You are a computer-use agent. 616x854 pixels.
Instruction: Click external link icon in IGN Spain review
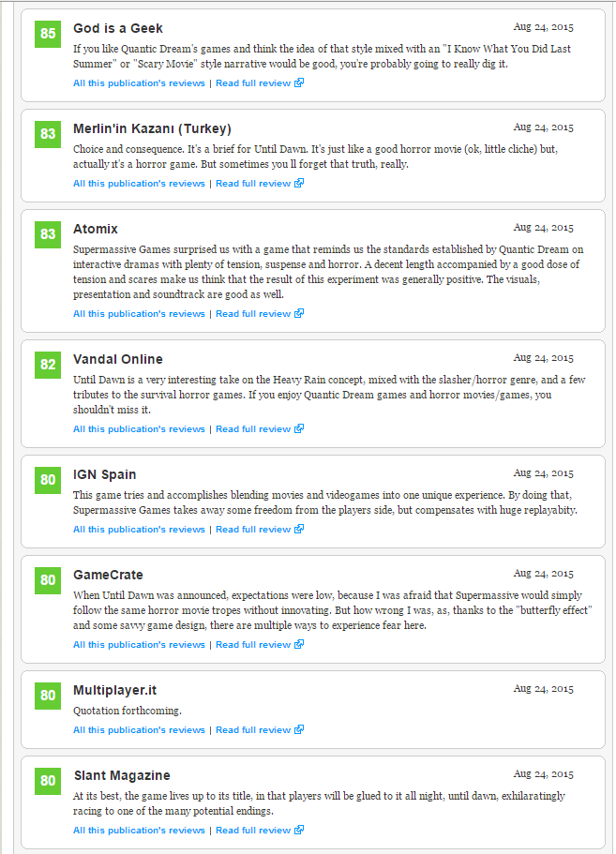pos(299,529)
